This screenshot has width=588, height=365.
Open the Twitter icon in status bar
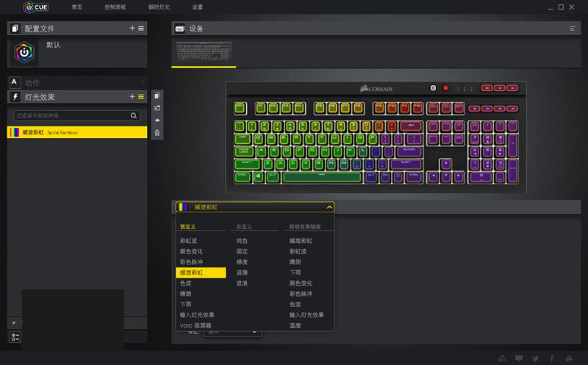coord(536,358)
